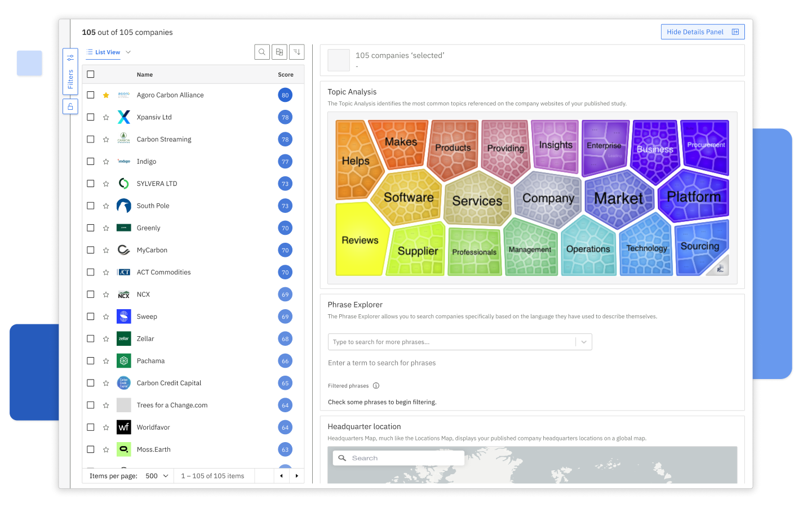This screenshot has width=812, height=508.
Task: Click the blue Platform topic cell
Action: tap(694, 197)
